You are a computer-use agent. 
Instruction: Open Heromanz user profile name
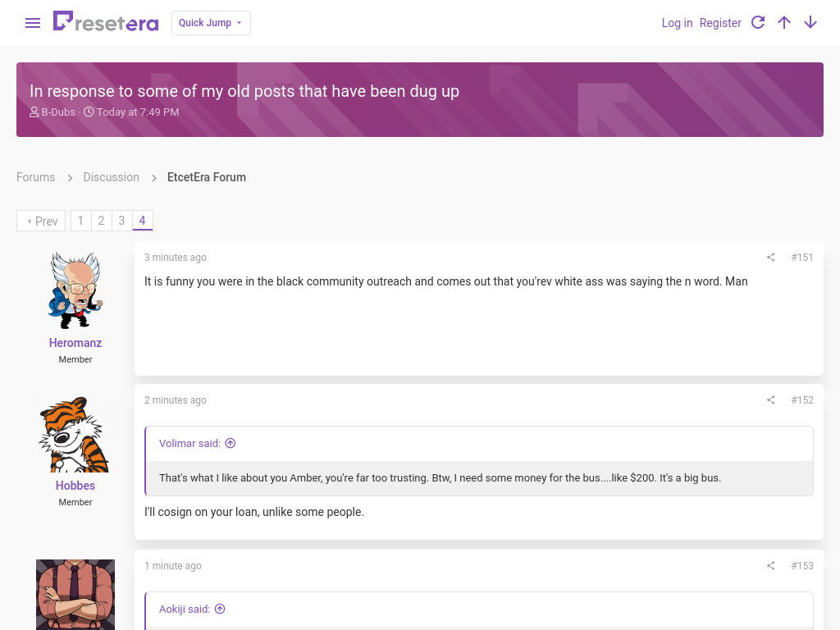(75, 343)
